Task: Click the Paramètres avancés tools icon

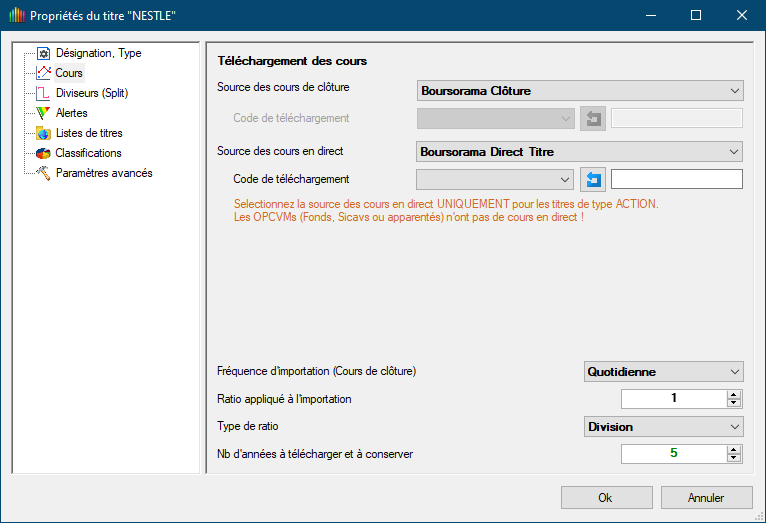Action: [x=43, y=173]
